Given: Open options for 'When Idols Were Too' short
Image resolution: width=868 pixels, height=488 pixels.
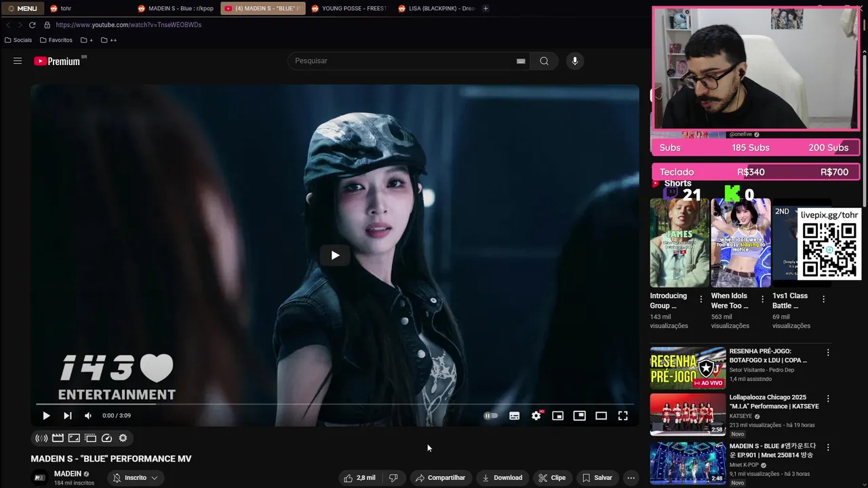Looking at the screenshot, I should tap(762, 299).
